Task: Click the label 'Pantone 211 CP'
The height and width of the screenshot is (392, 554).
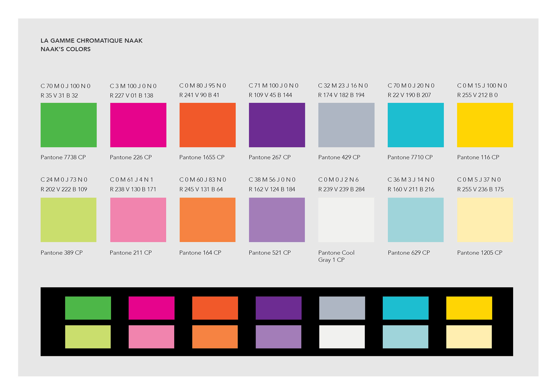Action: pos(131,253)
